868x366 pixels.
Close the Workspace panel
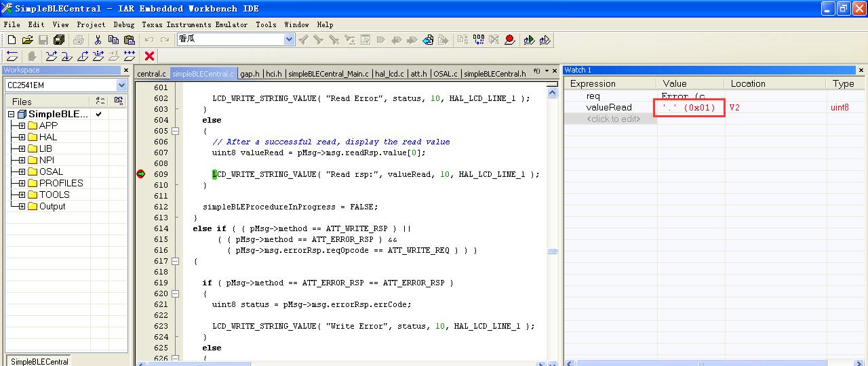click(x=125, y=70)
